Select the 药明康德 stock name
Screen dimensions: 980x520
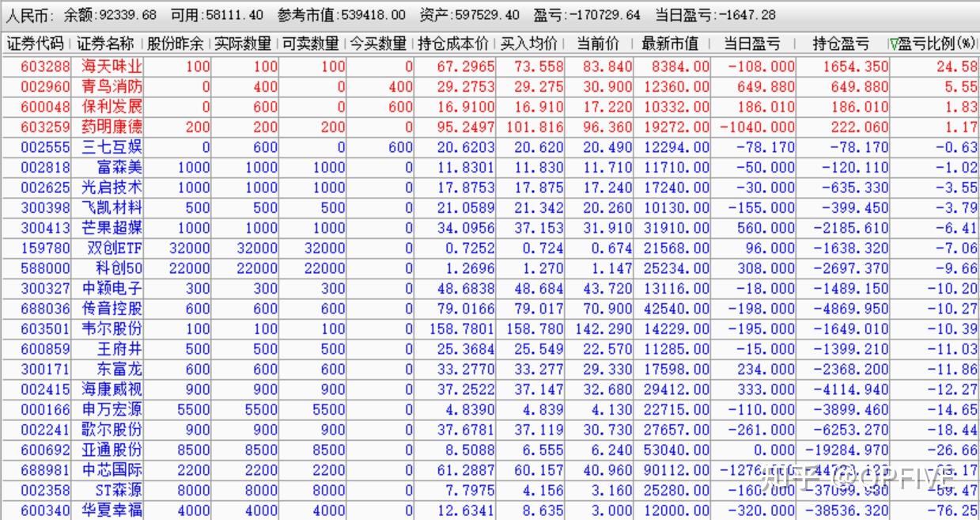[x=112, y=127]
